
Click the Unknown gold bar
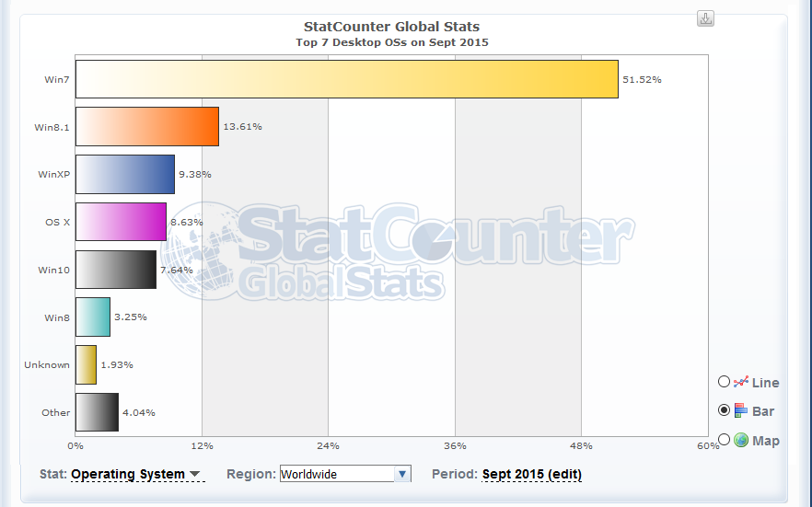(x=86, y=364)
